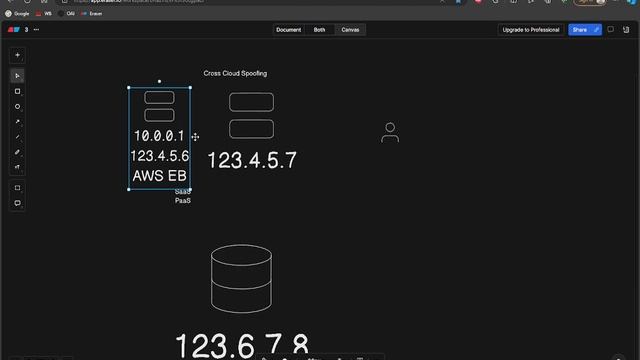Copy link via icon in Share button

click(x=596, y=30)
